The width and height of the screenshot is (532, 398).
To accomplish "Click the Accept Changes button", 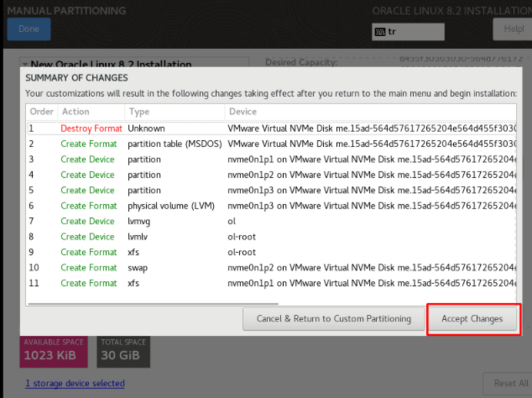I will tap(472, 318).
